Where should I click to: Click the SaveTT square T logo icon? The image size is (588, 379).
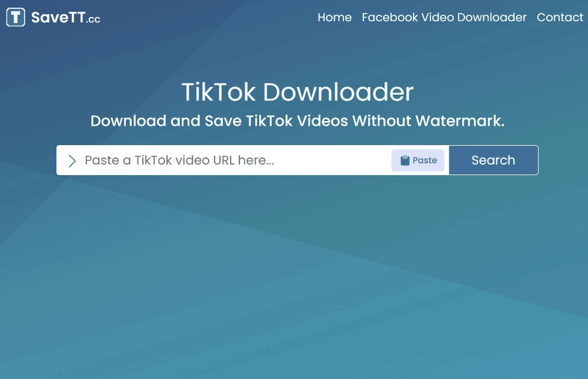point(16,17)
